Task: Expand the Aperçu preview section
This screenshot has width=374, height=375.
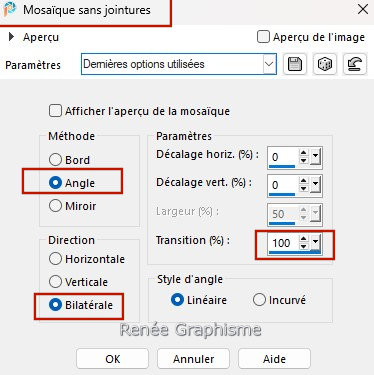Action: click(12, 37)
